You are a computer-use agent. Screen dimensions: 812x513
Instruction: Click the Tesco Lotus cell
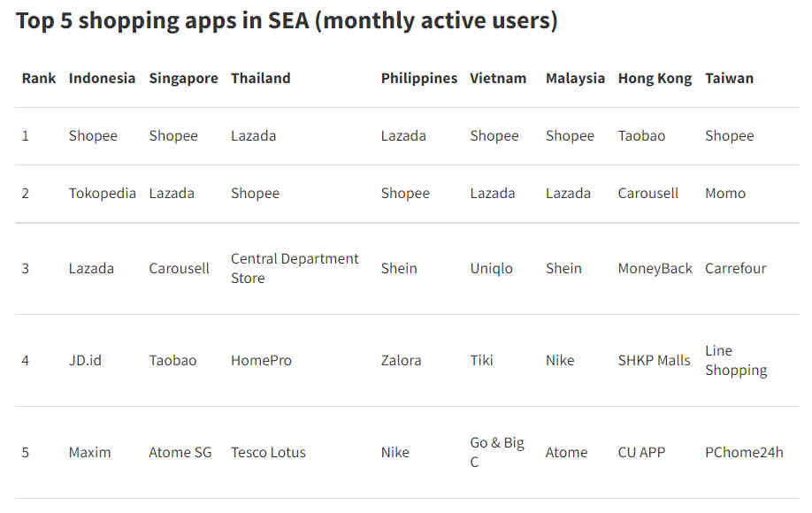268,453
